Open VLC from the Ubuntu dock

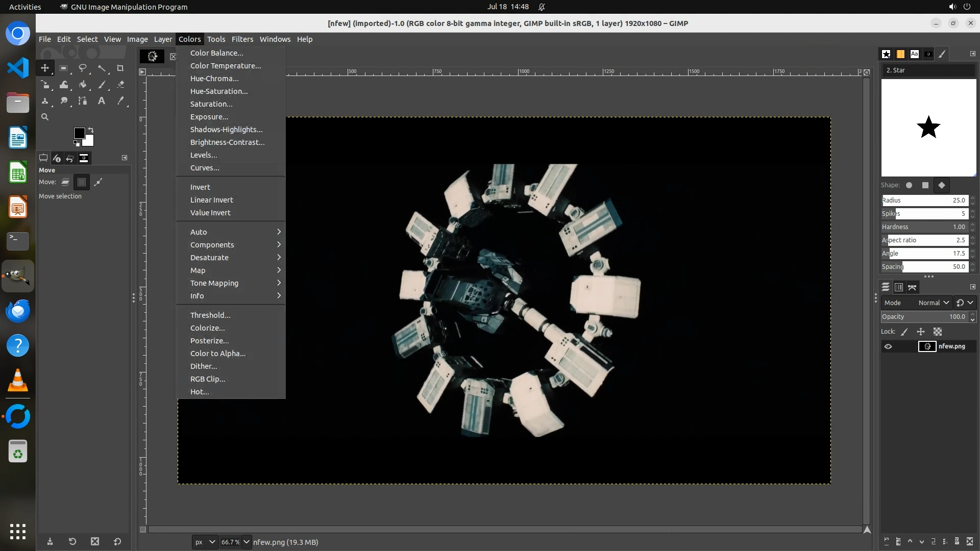pos(18,381)
